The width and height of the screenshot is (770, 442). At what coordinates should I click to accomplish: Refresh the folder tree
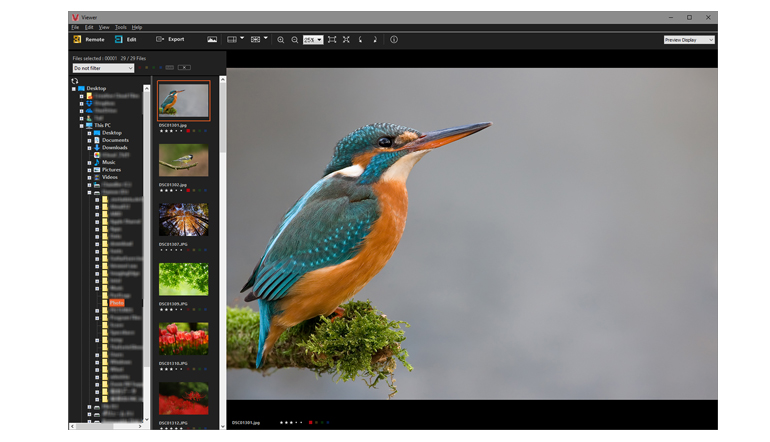(74, 80)
